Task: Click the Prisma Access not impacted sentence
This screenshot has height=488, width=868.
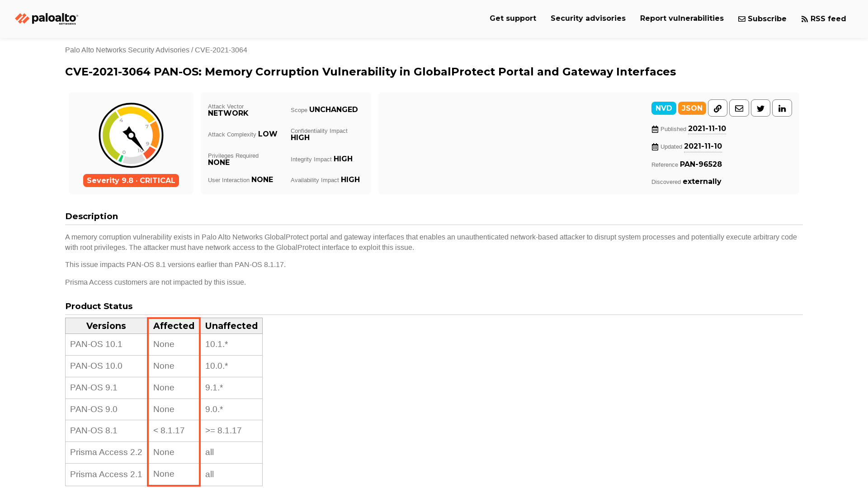Action: (x=156, y=282)
